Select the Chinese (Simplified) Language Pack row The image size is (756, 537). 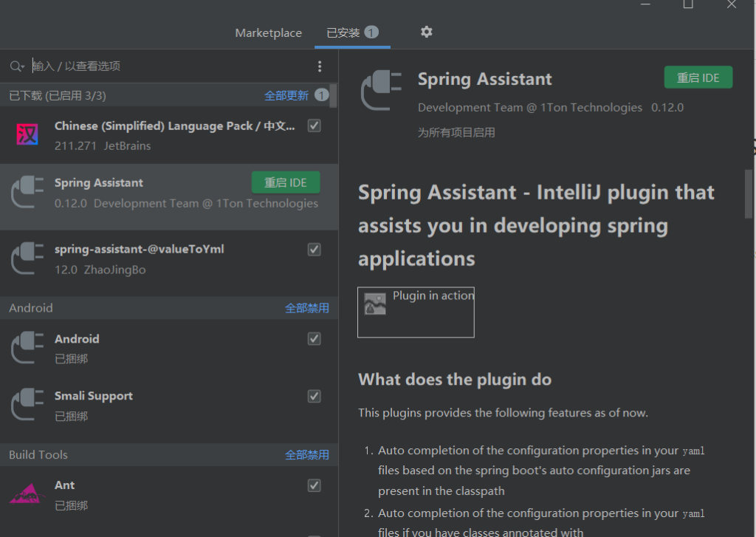(x=169, y=135)
